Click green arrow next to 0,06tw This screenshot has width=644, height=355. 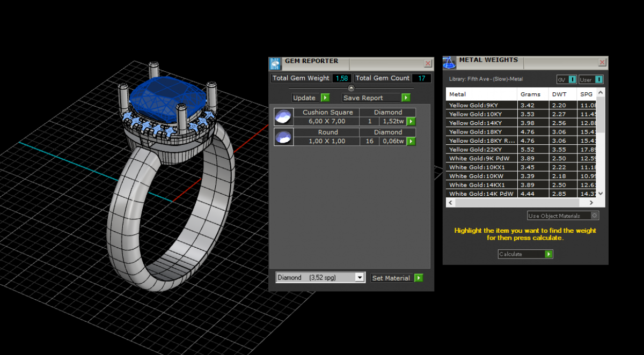click(411, 142)
